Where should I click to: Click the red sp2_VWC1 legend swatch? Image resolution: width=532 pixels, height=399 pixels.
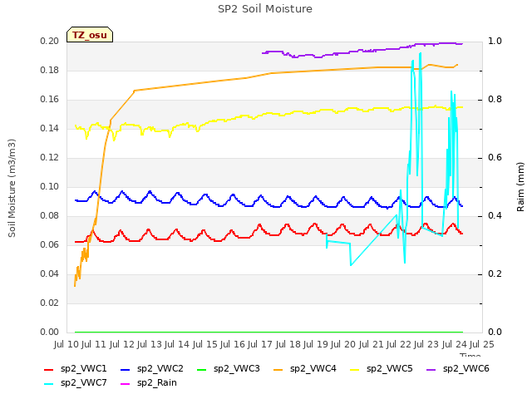(x=49, y=369)
